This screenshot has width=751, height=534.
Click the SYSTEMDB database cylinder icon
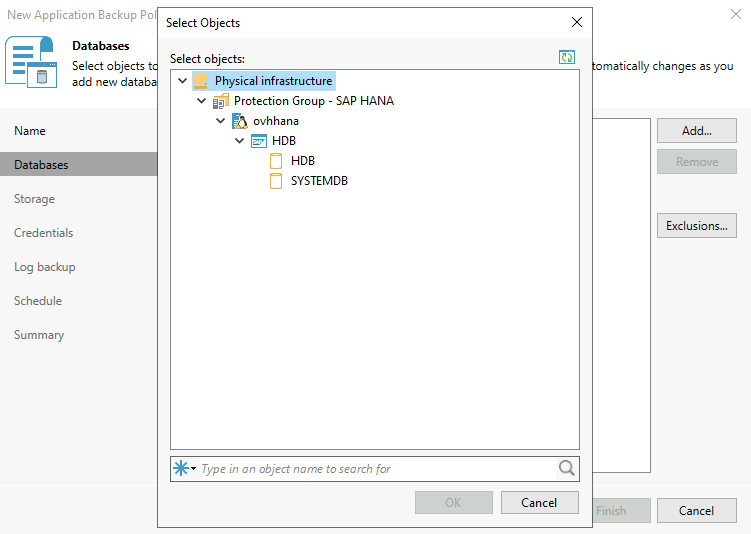pyautogui.click(x=277, y=181)
